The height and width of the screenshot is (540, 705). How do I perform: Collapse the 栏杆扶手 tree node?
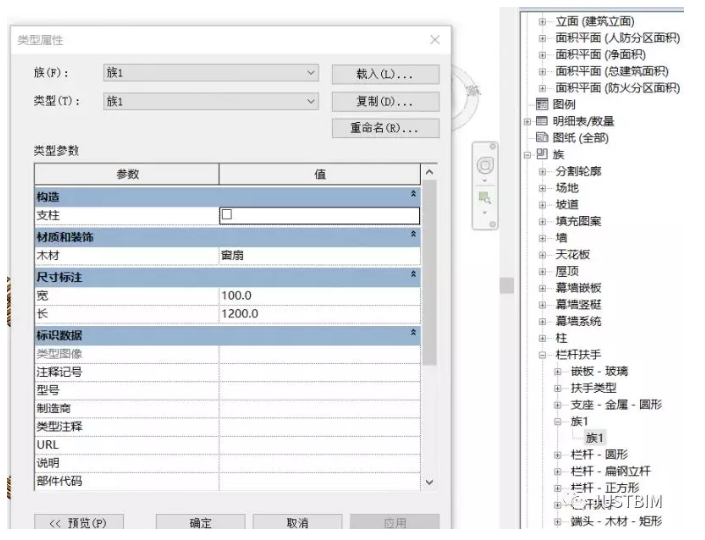(542, 355)
